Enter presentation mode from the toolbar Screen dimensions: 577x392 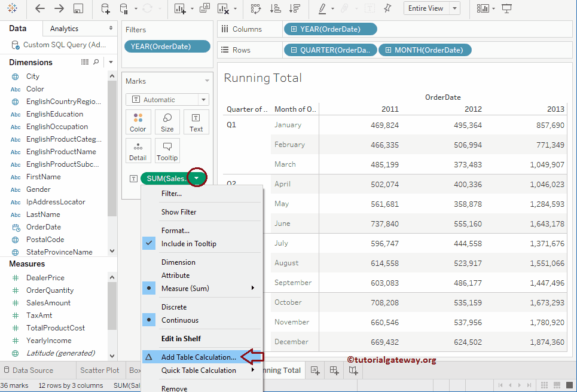pyautogui.click(x=506, y=8)
